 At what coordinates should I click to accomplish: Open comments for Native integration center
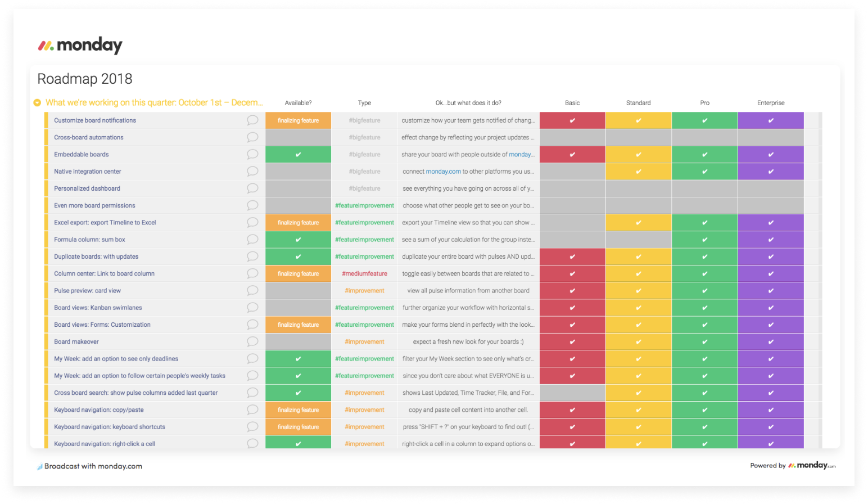[x=252, y=172]
